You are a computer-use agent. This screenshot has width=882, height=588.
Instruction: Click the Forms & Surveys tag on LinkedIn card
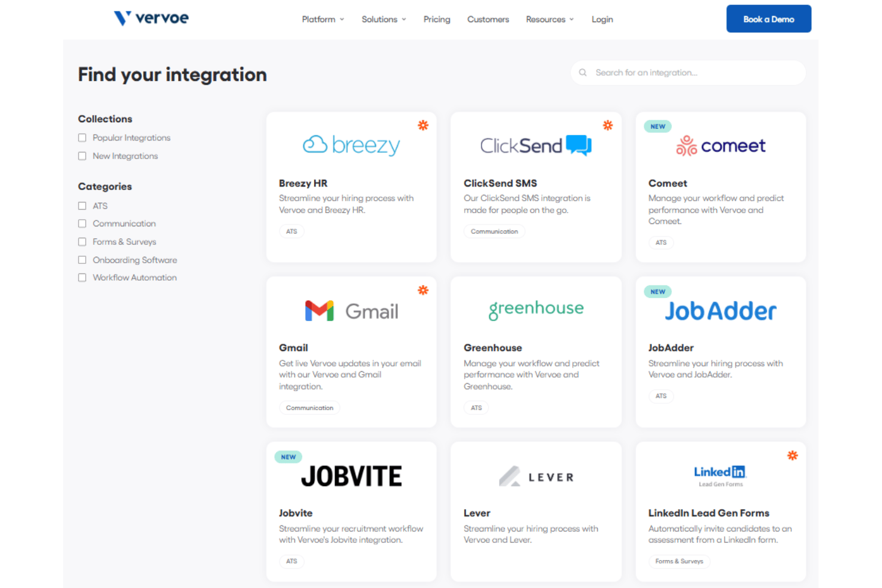[679, 561]
